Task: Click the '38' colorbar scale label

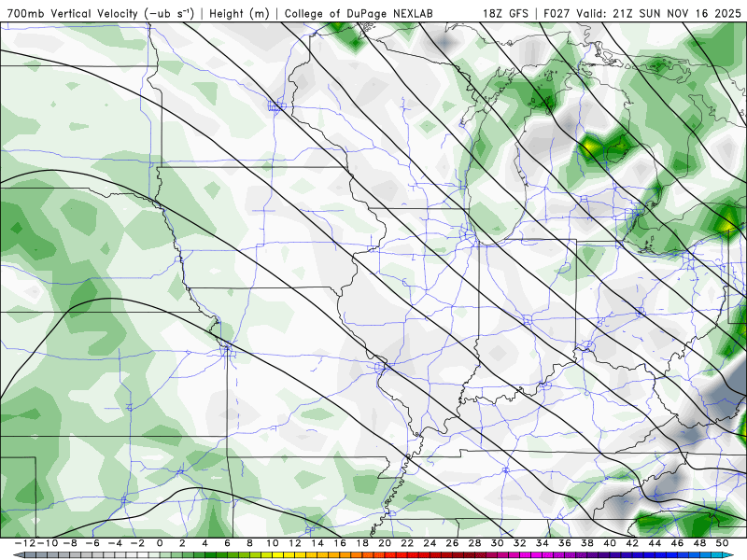Action: coord(587,543)
